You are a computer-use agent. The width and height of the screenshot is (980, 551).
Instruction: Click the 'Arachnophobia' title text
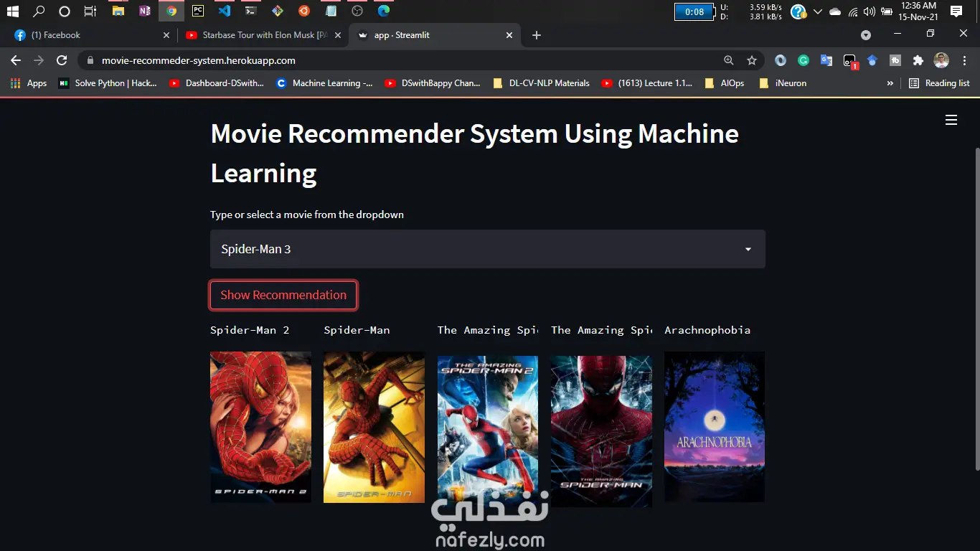[x=707, y=330]
